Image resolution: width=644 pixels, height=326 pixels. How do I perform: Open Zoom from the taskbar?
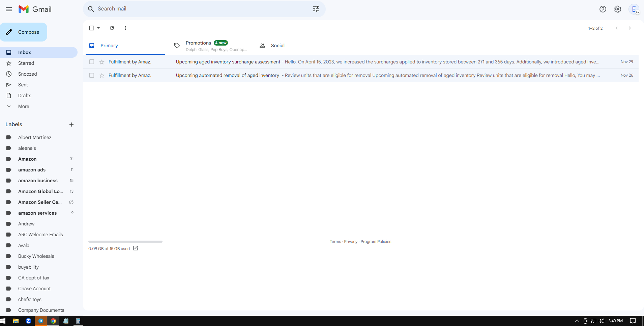(x=28, y=321)
